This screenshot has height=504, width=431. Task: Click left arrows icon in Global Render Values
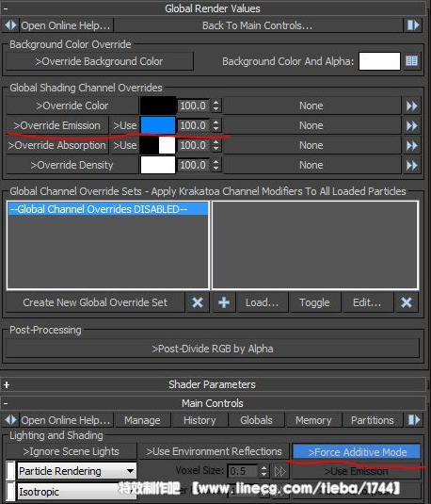click(10, 25)
